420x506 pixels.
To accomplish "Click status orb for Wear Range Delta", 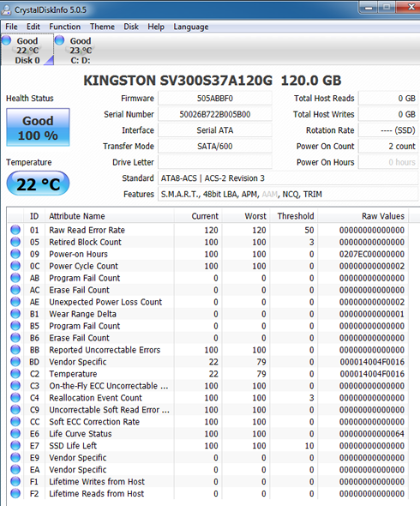I will click(15, 314).
